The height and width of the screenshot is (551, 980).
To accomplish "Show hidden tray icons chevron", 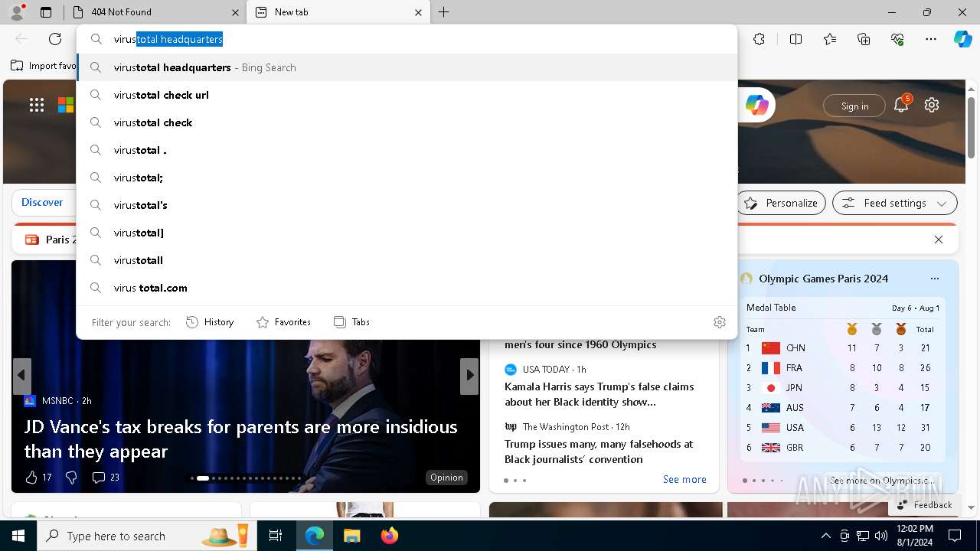I will click(x=825, y=536).
